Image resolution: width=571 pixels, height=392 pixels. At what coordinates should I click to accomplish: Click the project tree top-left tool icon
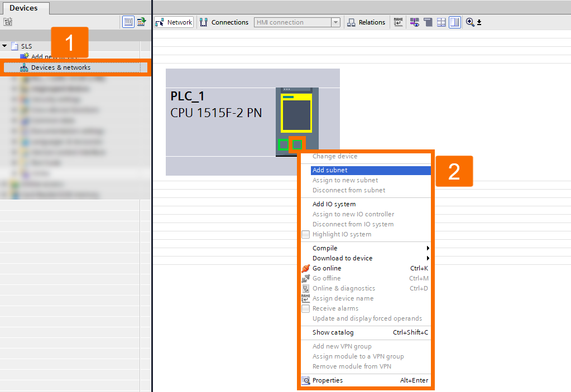pos(8,22)
